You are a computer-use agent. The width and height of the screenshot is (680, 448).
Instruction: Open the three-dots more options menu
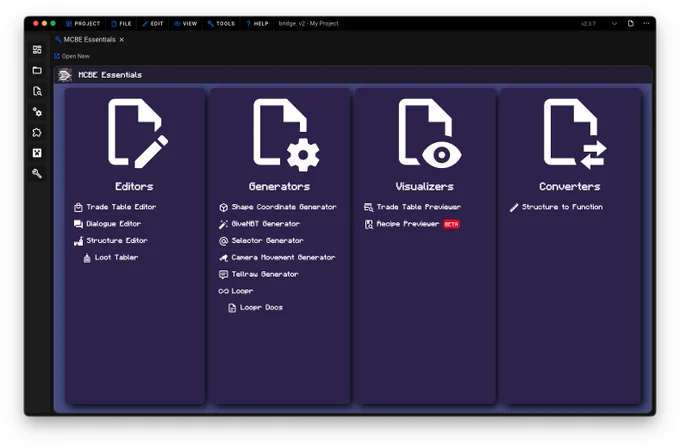coord(646,23)
